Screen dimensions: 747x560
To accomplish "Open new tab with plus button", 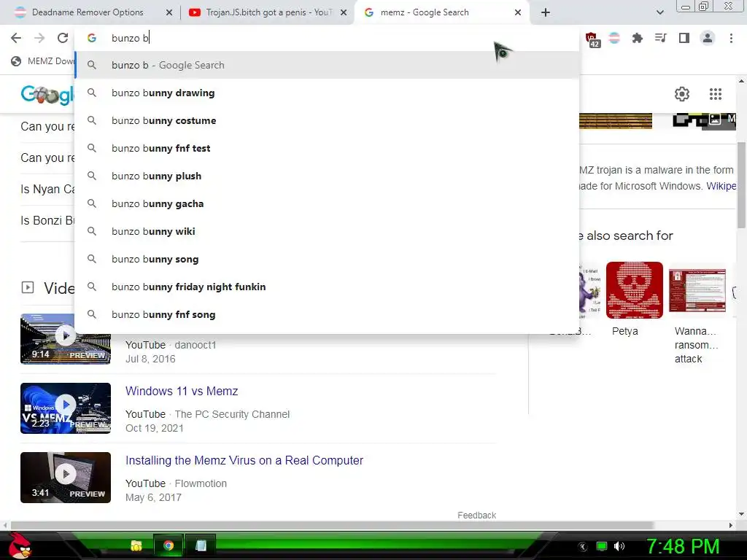I will tap(546, 12).
